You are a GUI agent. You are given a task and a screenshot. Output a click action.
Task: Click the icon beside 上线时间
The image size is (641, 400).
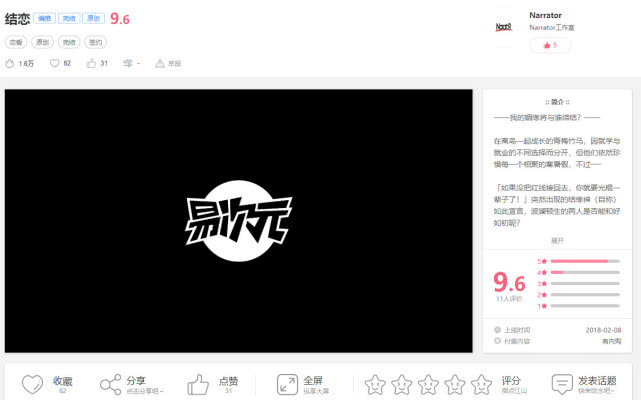pos(498,330)
